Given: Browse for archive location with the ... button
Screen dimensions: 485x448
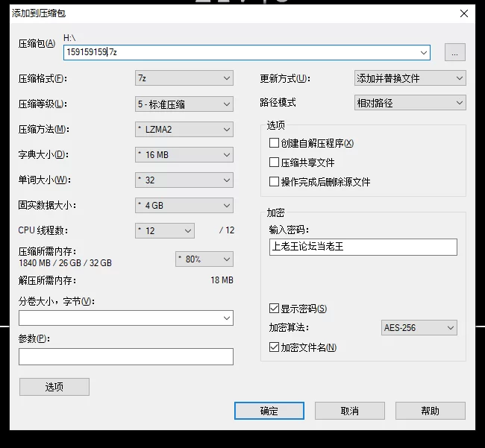Looking at the screenshot, I should (454, 52).
